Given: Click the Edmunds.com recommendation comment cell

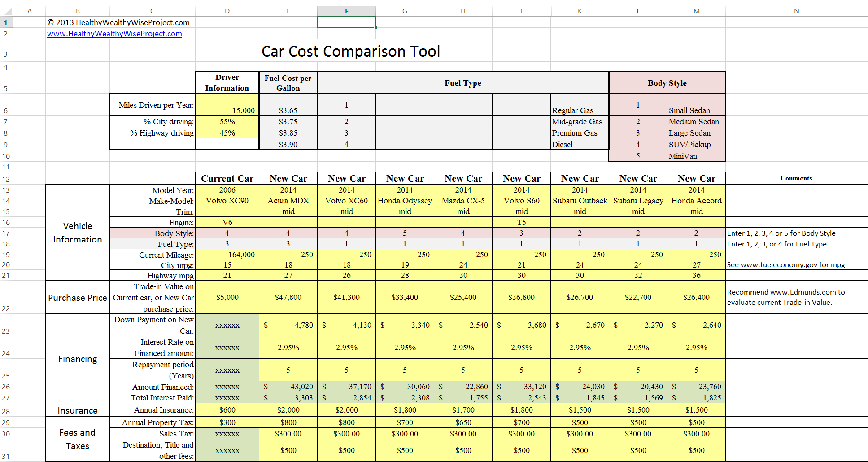Looking at the screenshot, I should [x=796, y=297].
